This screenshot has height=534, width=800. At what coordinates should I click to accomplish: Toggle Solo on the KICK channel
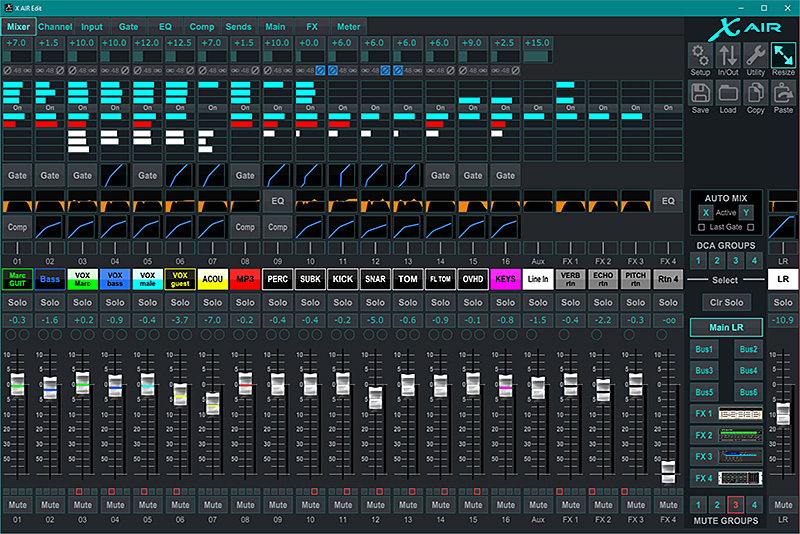pyautogui.click(x=343, y=302)
